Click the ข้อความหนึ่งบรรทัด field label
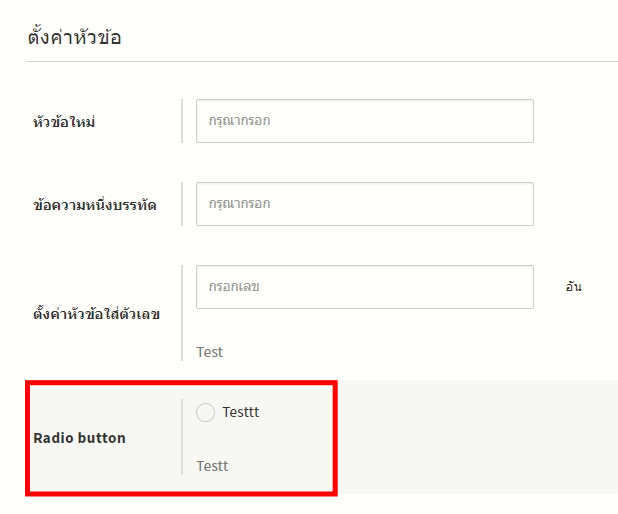618x514 pixels. [x=94, y=205]
